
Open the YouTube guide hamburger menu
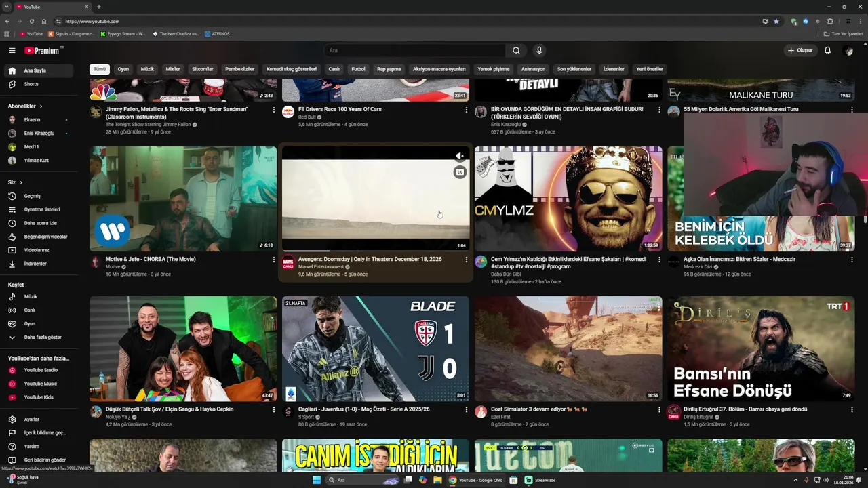(x=12, y=50)
